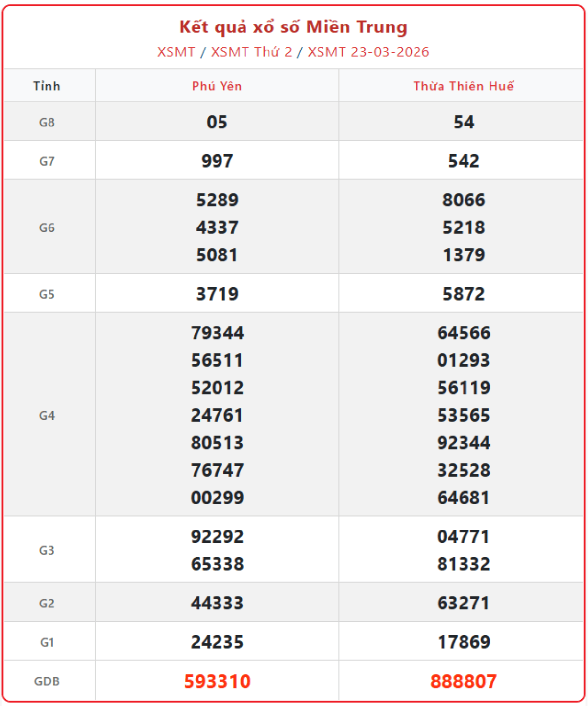This screenshot has height=706, width=588.
Task: Click the G5 number 3719
Action: tap(217, 294)
